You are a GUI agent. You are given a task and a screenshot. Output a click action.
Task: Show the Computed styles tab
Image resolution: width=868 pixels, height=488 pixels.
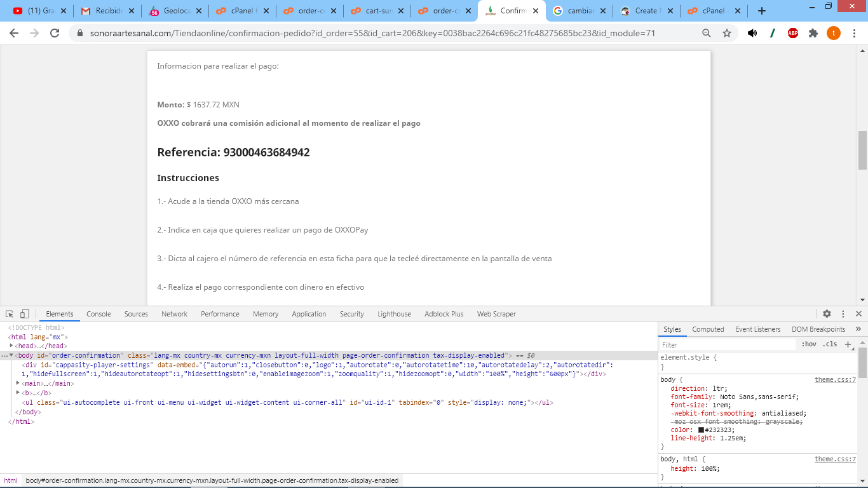pyautogui.click(x=708, y=329)
